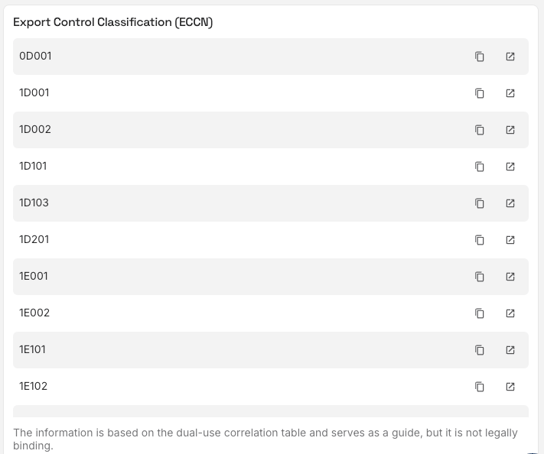This screenshot has height=454, width=544.
Task: Copy the 1E101 classification code
Action: point(479,350)
